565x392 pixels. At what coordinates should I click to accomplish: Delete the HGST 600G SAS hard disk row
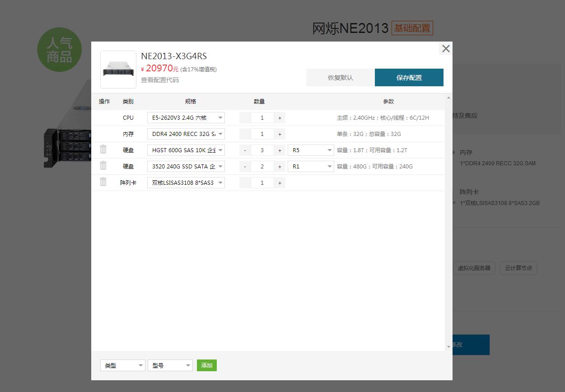103,149
